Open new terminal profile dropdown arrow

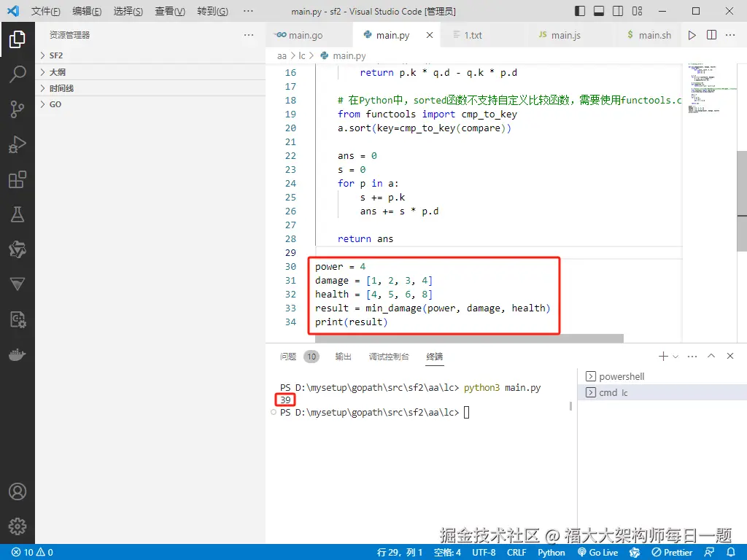(675, 356)
